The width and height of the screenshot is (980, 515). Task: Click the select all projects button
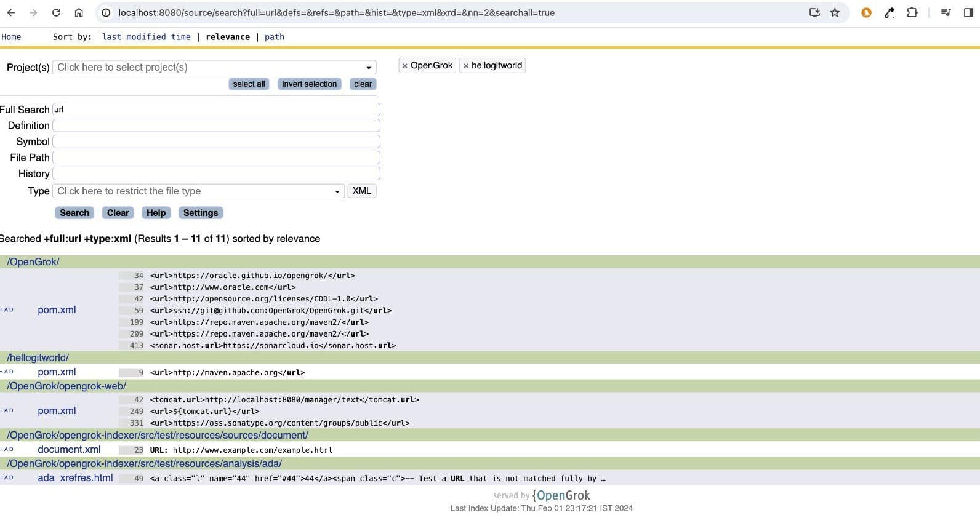249,84
